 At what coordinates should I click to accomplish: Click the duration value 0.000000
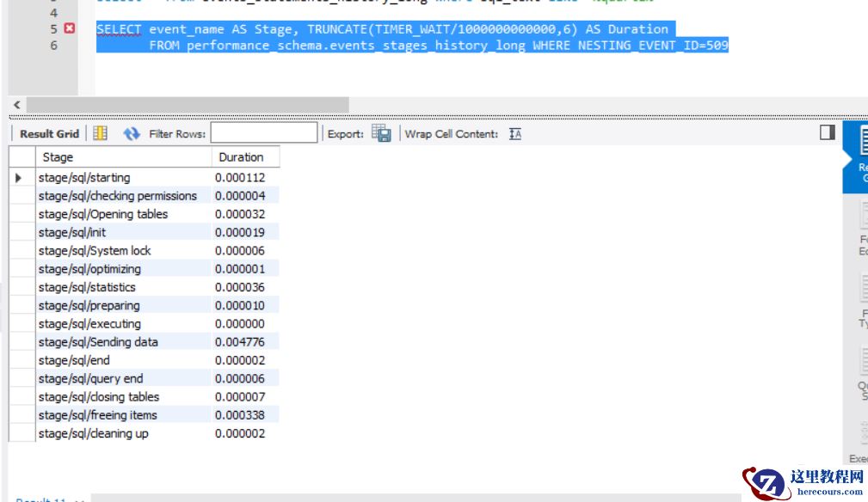coord(240,323)
